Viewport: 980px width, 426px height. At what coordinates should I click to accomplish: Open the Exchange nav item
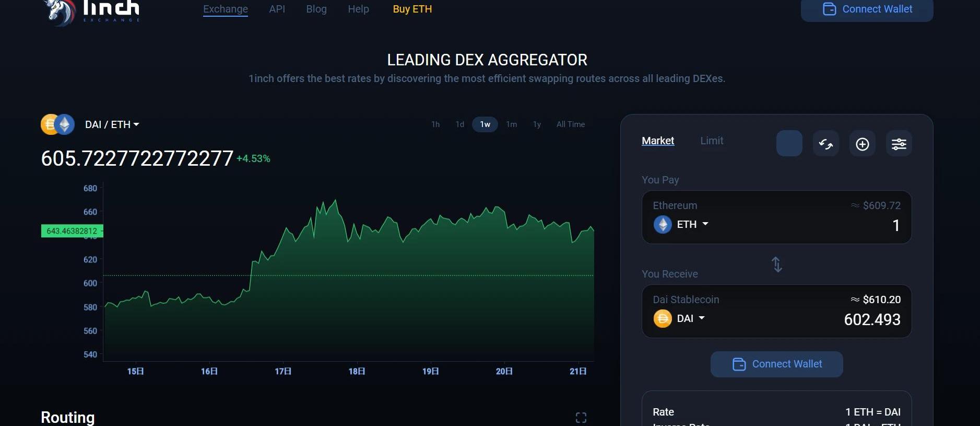pyautogui.click(x=226, y=9)
